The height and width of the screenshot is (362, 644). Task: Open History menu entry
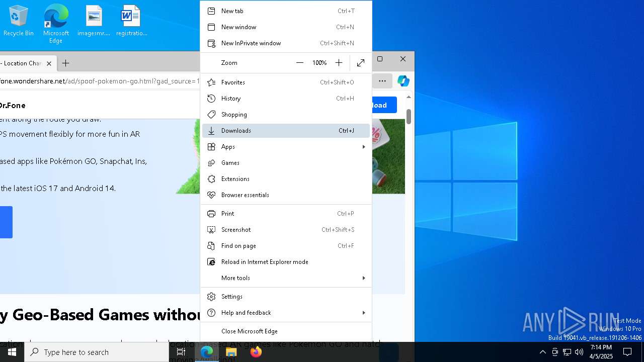(x=286, y=99)
